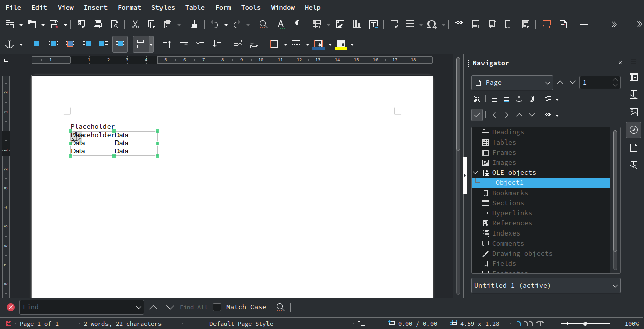Bring the object to front
644x329 pixels.
click(167, 44)
